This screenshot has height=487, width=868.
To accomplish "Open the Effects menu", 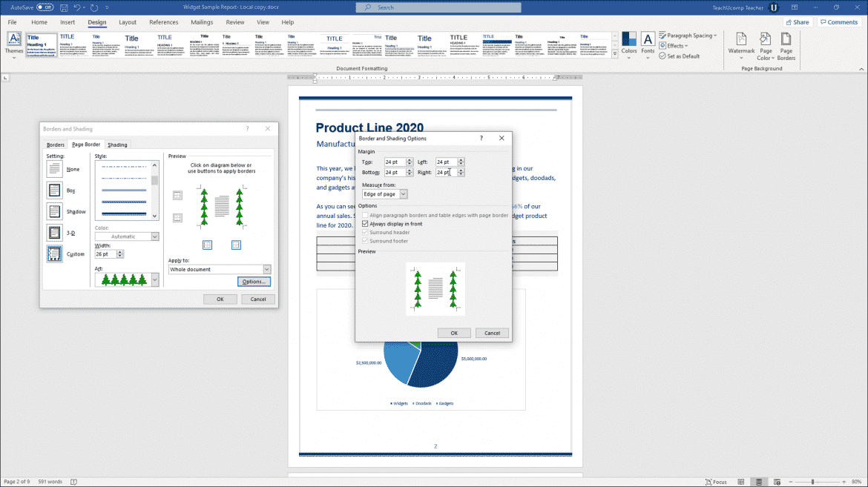I will [674, 45].
